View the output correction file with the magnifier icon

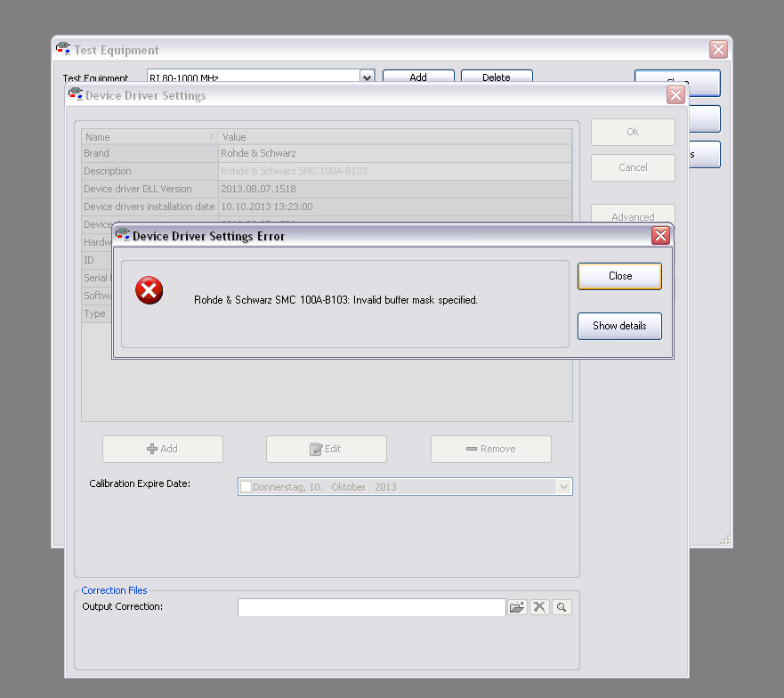pos(562,607)
